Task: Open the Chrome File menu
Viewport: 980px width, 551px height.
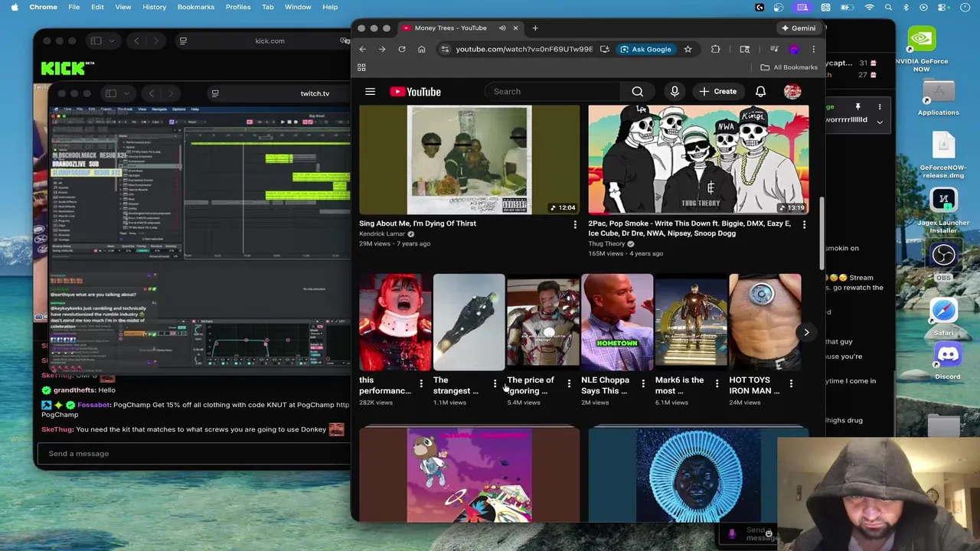Action: (x=73, y=7)
